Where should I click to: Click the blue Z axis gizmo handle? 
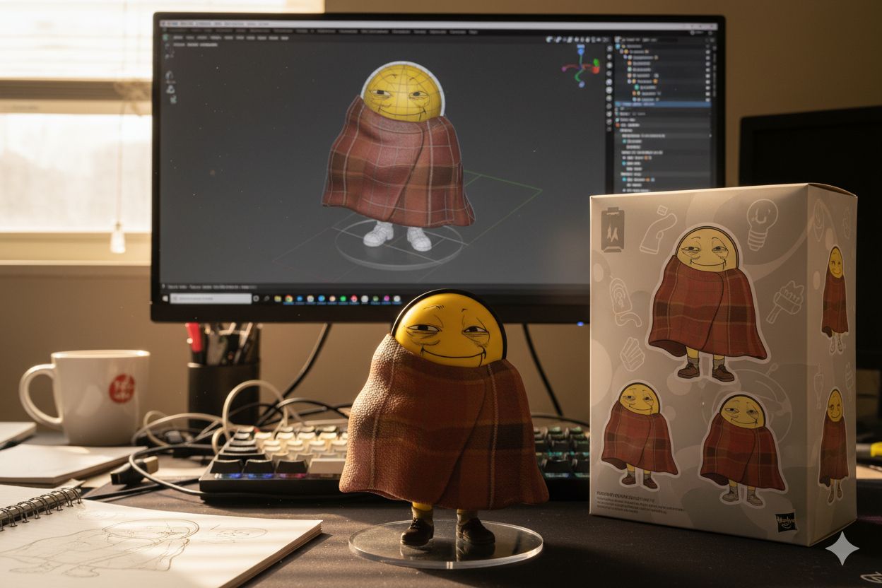click(580, 52)
